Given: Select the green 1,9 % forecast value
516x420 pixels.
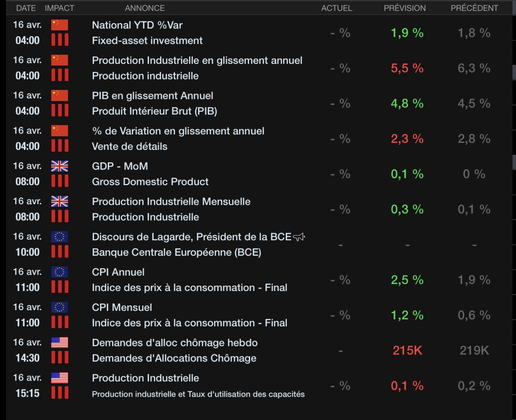Looking at the screenshot, I should point(407,33).
